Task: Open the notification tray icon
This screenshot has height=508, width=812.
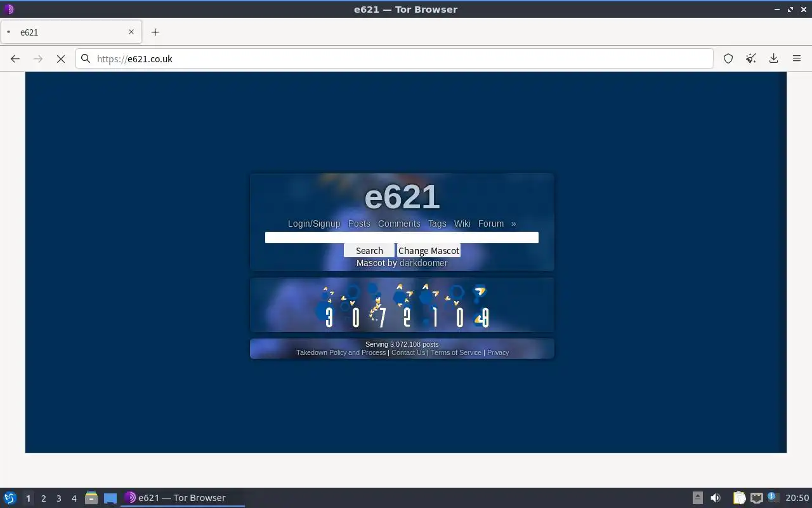Action: point(772,497)
